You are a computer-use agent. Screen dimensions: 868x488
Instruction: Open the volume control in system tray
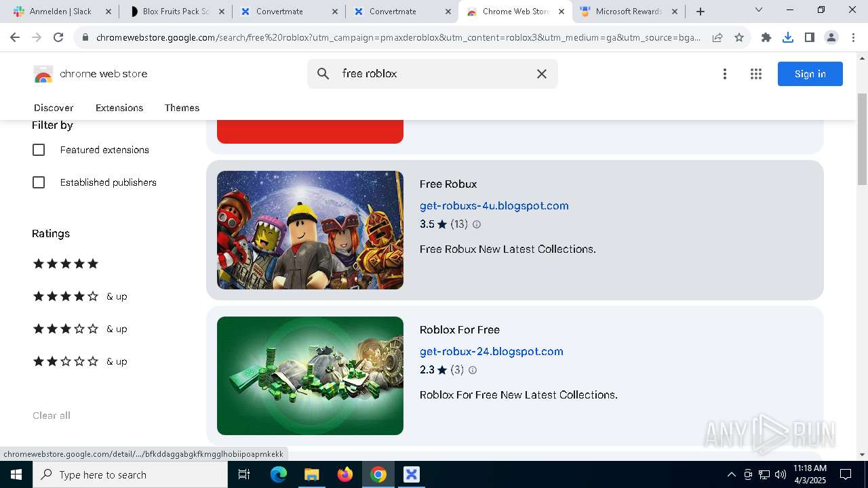[781, 474]
